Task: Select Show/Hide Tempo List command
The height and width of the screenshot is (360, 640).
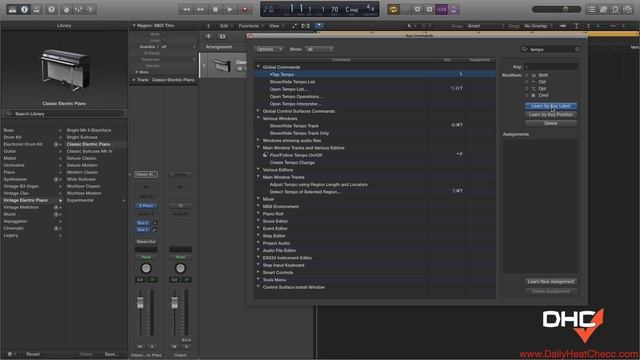Action: 292,82
